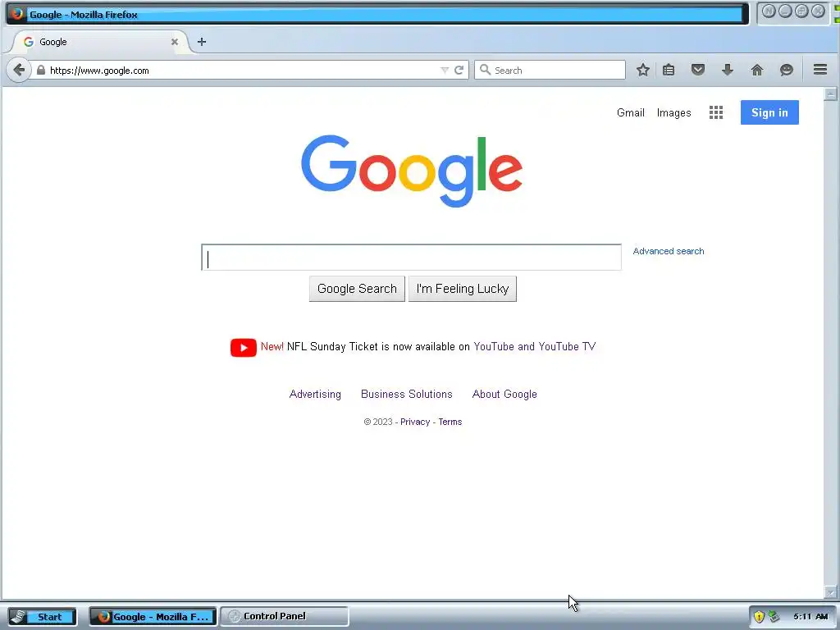Focus the Firefox toolbar Search field
Viewport: 840px width, 630px height.
(550, 70)
